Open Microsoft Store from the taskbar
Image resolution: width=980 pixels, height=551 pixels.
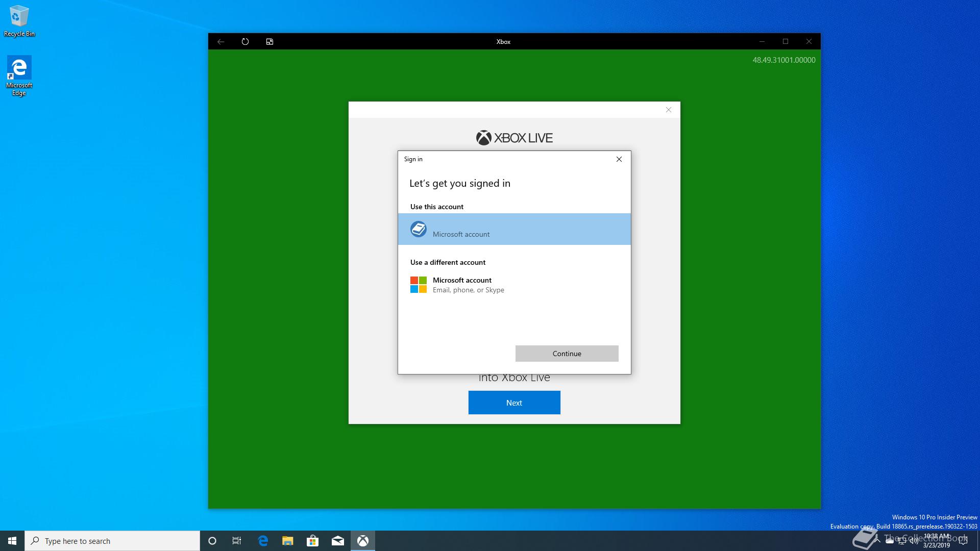[312, 541]
